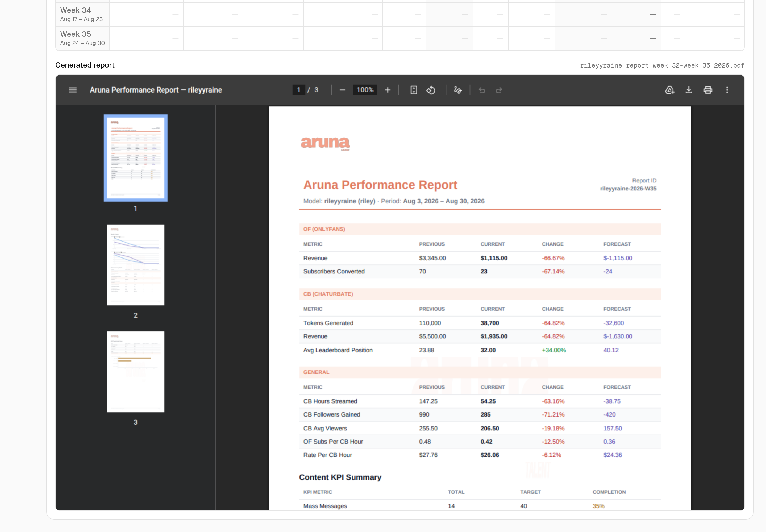This screenshot has width=766, height=532.
Task: Select page 2 thumbnail
Action: click(135, 265)
